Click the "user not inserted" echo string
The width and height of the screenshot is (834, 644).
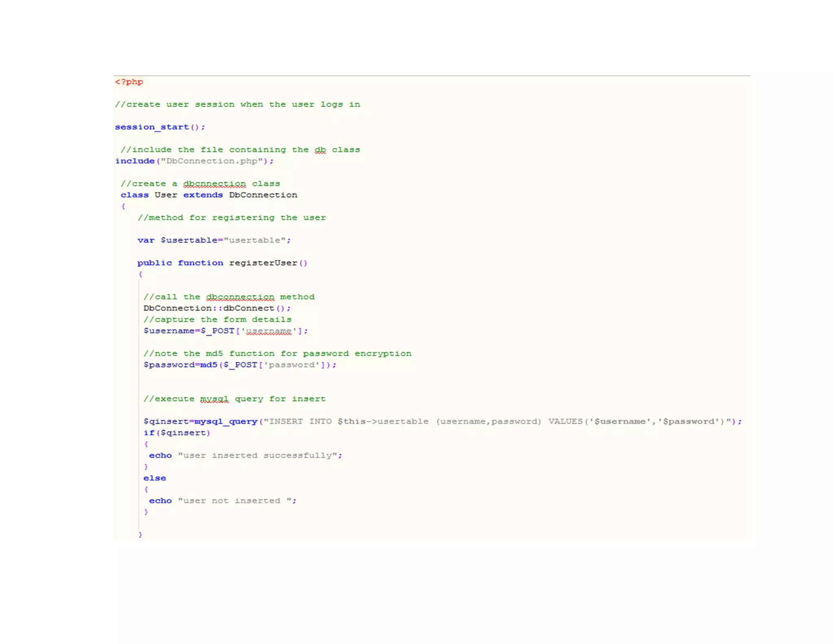pos(235,501)
